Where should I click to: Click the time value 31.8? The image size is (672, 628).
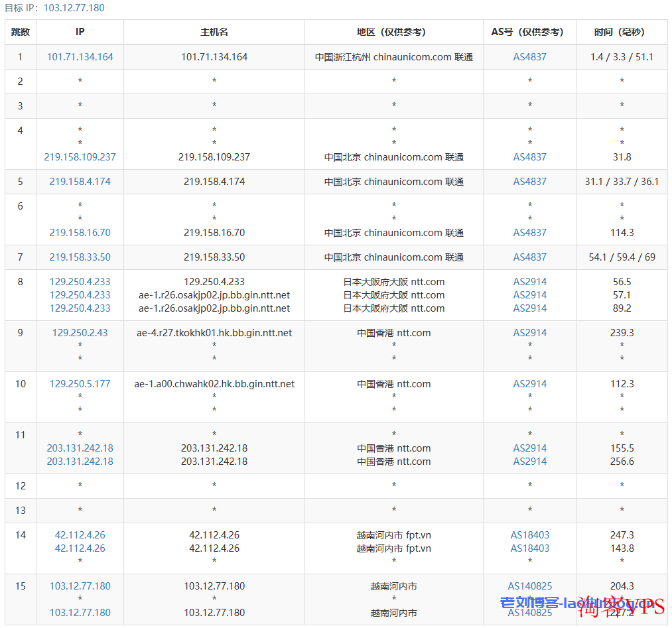[x=622, y=157]
